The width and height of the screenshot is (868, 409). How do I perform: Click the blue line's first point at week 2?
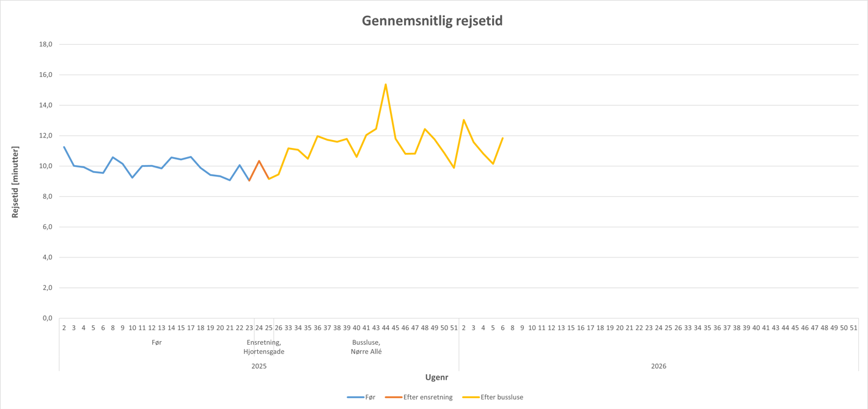point(64,147)
